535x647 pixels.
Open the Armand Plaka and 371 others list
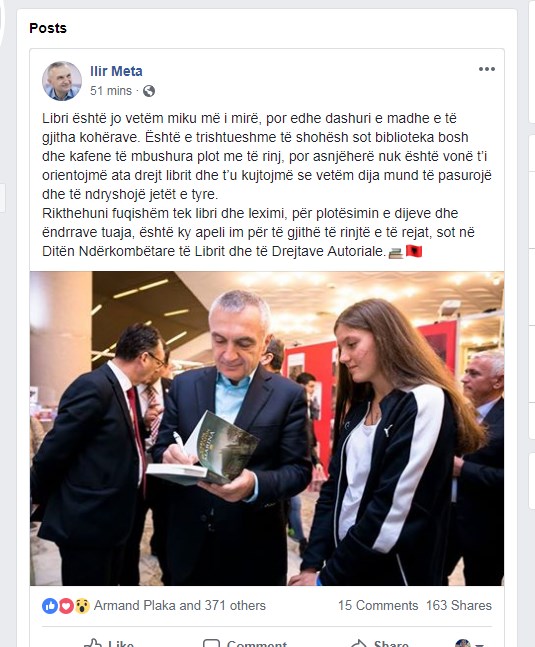pos(180,605)
